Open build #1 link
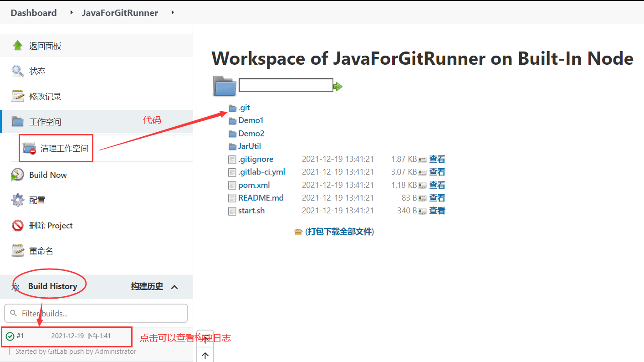 [20, 336]
